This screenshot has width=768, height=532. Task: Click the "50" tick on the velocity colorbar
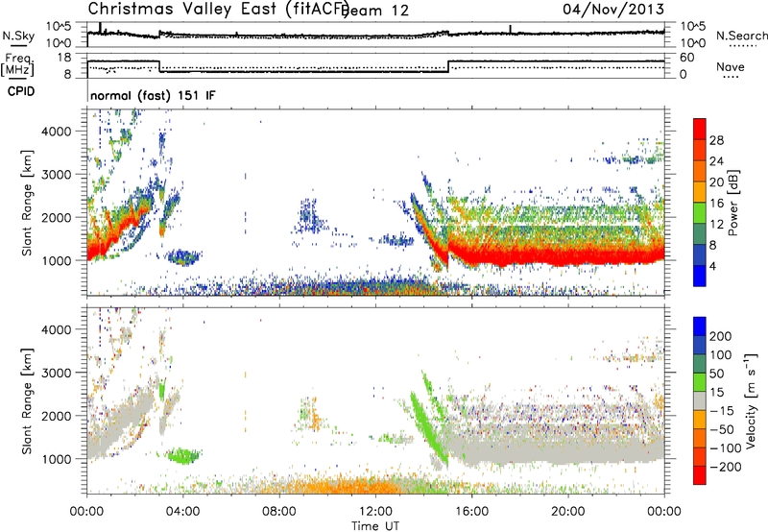[716, 374]
